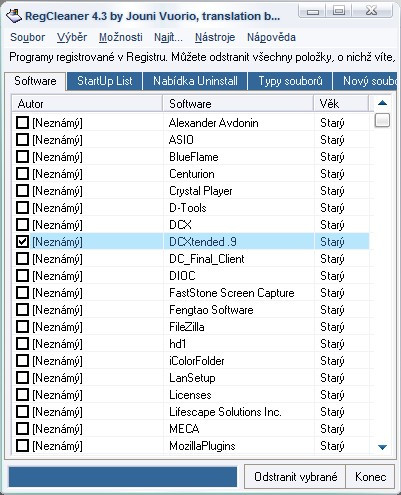Tick the Crystal Player checkbox
This screenshot has height=495, width=401.
(22, 191)
